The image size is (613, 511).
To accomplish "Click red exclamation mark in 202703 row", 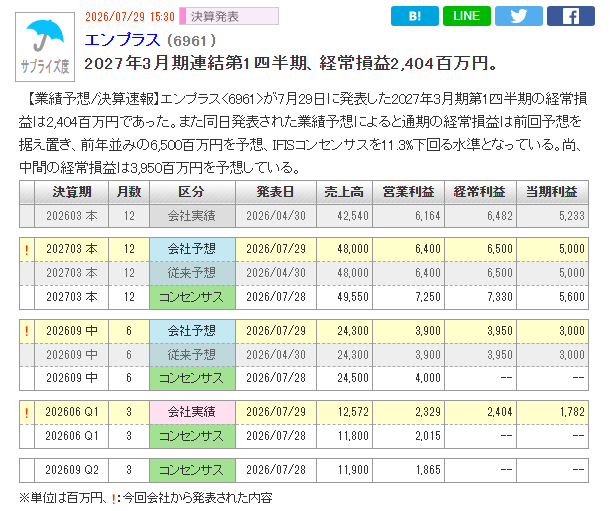I will [x=27, y=249].
